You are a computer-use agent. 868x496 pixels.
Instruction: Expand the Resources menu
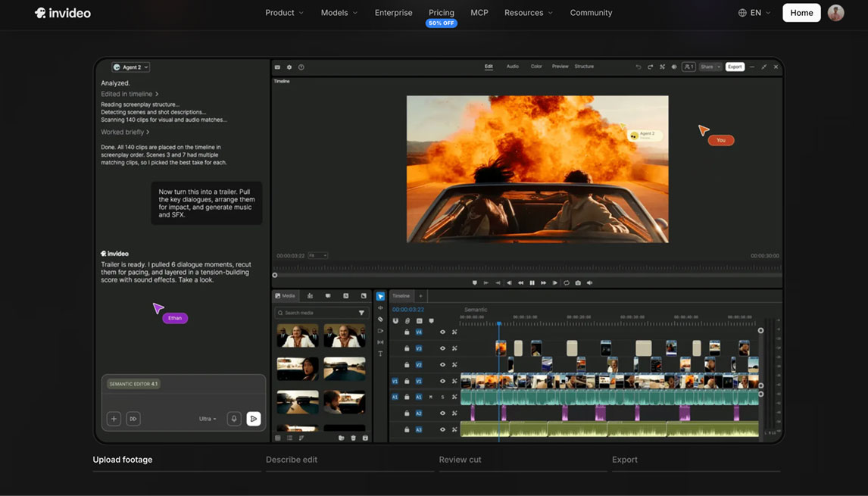(x=529, y=13)
